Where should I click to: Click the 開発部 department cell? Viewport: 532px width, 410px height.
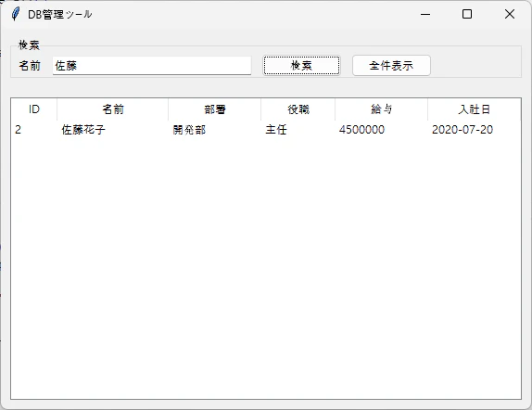pos(189,130)
